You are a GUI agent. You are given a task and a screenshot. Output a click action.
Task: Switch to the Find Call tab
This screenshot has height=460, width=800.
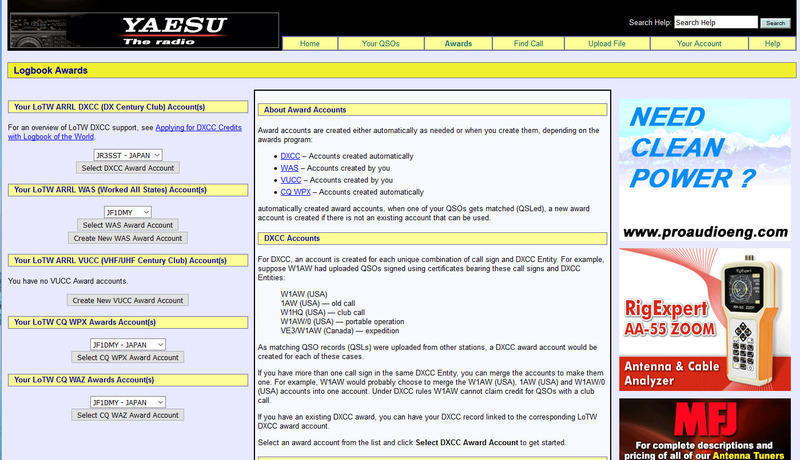[x=528, y=44]
